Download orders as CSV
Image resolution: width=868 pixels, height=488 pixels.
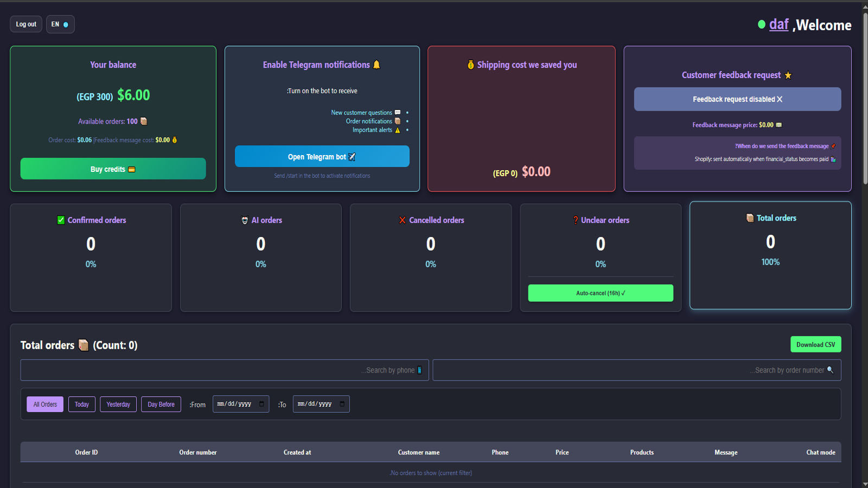815,344
